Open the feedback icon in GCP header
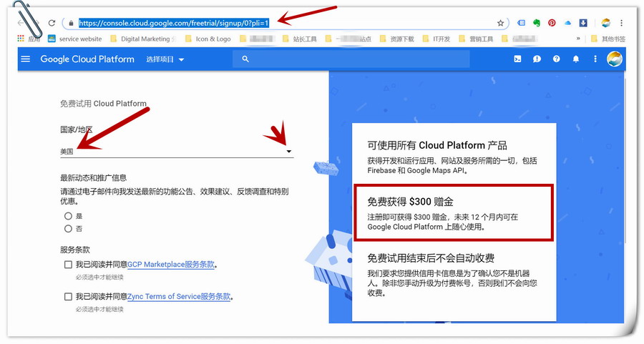The width and height of the screenshot is (644, 344). coord(537,59)
